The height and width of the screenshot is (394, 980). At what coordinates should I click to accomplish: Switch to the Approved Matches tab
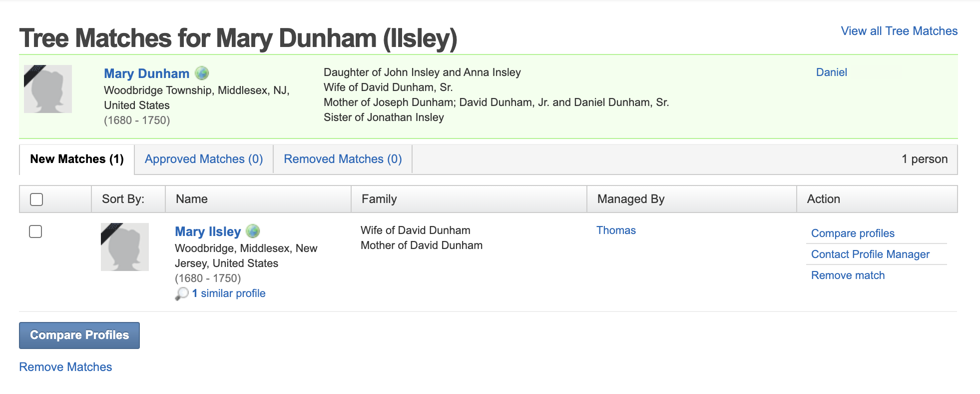pos(204,159)
